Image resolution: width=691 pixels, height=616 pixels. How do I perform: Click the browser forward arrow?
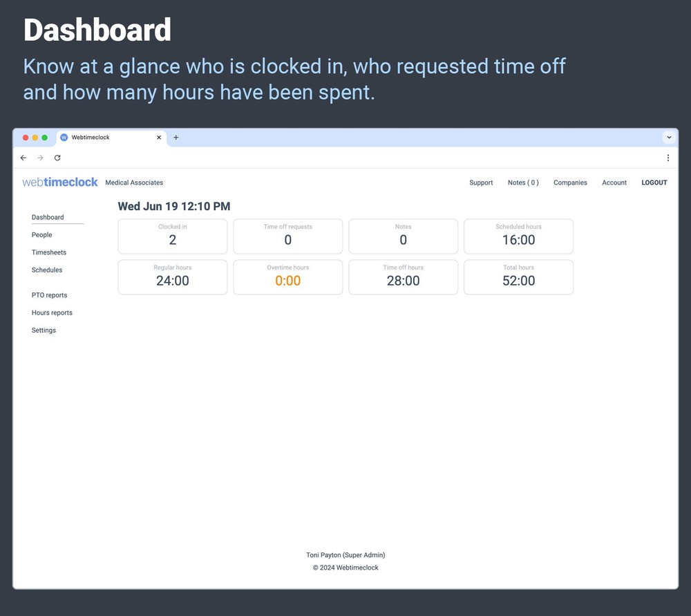coord(40,158)
